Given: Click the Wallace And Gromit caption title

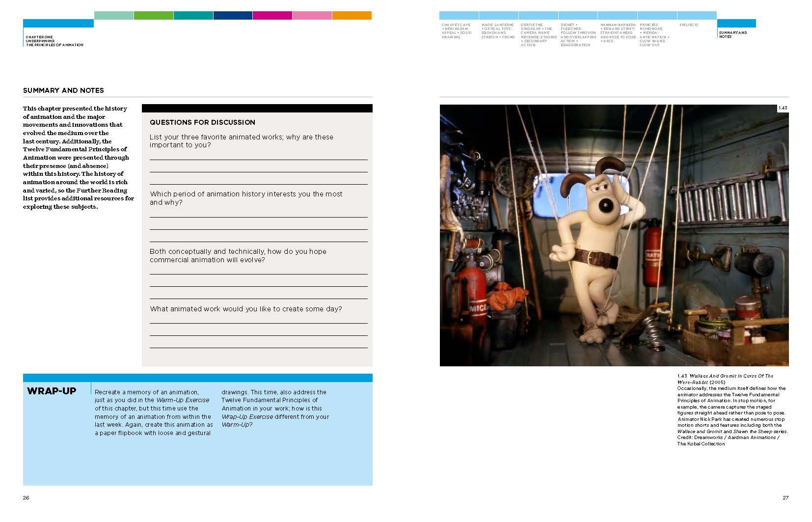Looking at the screenshot, I should coord(725,379).
